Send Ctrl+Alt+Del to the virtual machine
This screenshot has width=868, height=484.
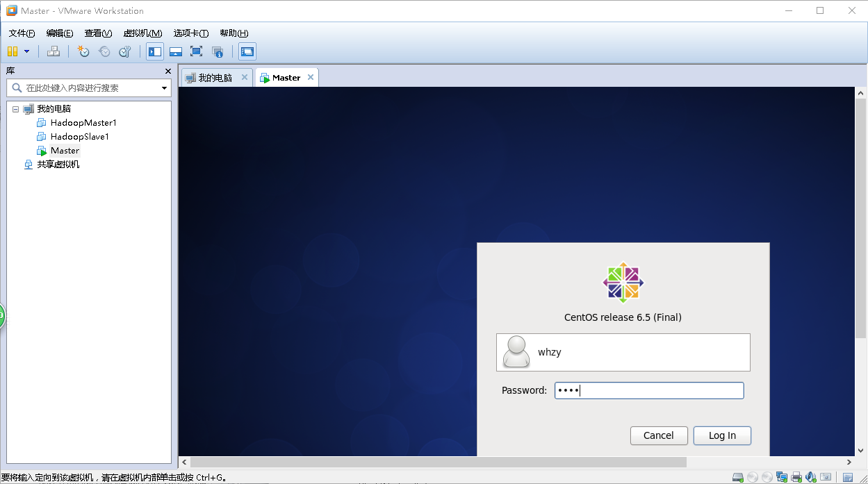(54, 51)
